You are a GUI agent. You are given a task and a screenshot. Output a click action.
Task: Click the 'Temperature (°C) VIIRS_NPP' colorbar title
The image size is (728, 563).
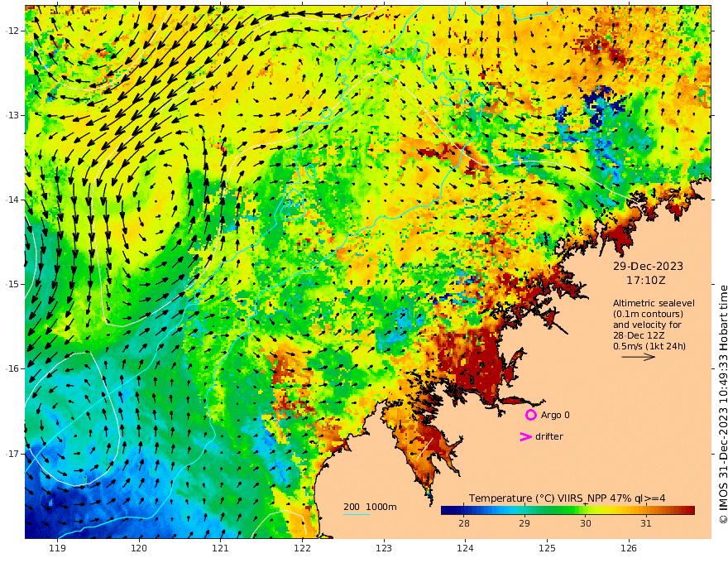(567, 498)
